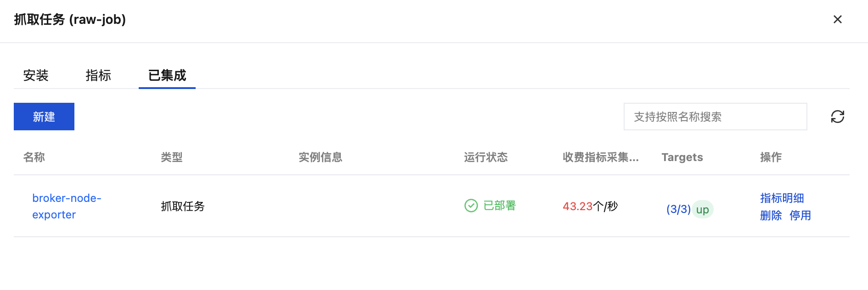Image resolution: width=868 pixels, height=290 pixels.
Task: Select the 已集成 tab
Action: pos(167,75)
